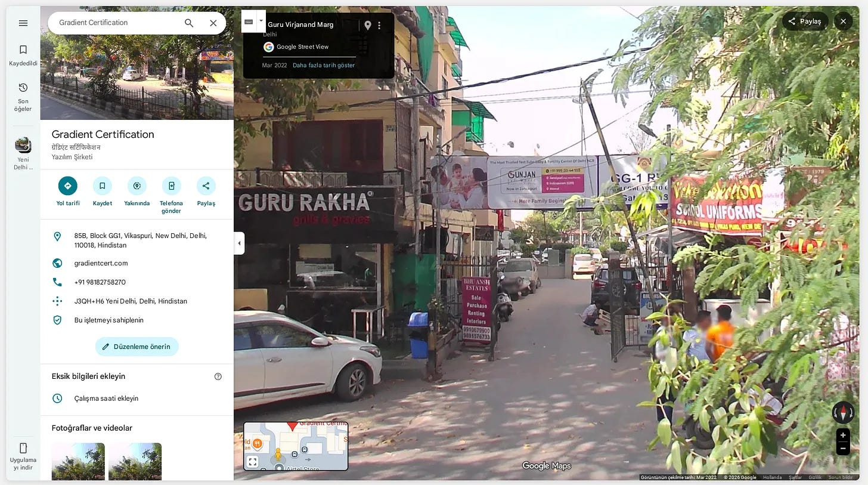Open the Yeni Delhi recent item
This screenshot has height=485, width=868.
click(x=23, y=154)
